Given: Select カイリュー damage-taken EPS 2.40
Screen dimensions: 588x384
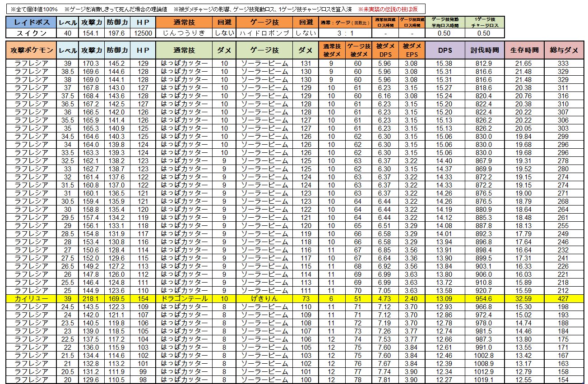Looking at the screenshot, I should (412, 298).
